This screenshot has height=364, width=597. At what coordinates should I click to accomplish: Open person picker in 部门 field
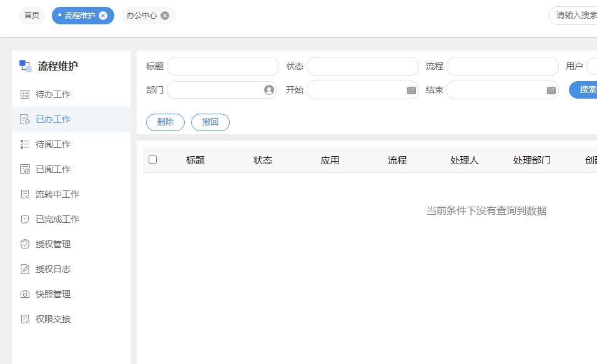(269, 90)
